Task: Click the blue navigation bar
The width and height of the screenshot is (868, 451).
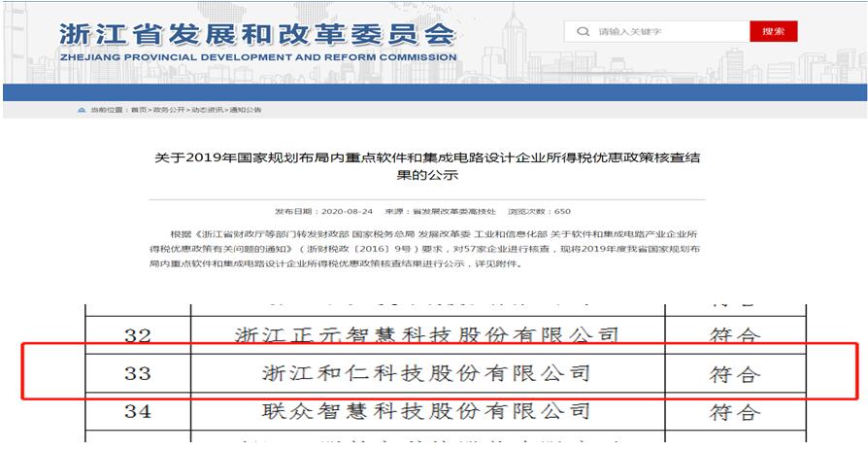Action: point(434,92)
